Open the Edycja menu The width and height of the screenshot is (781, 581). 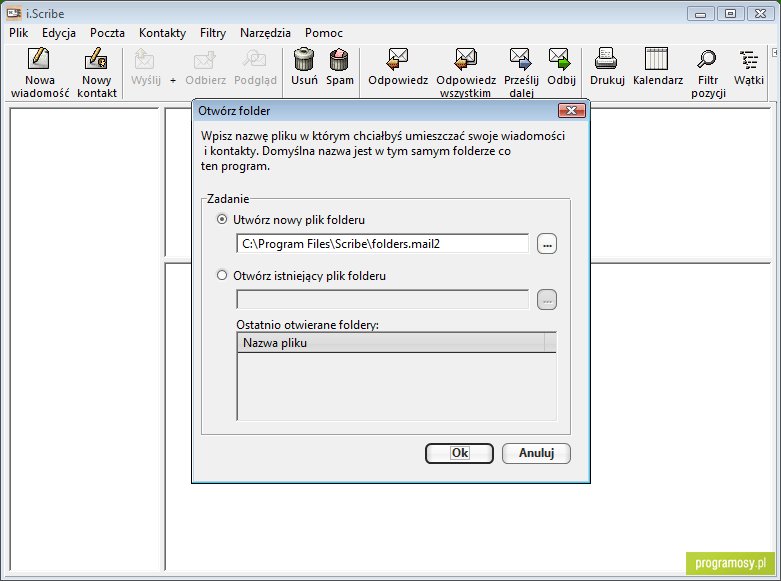pyautogui.click(x=59, y=33)
